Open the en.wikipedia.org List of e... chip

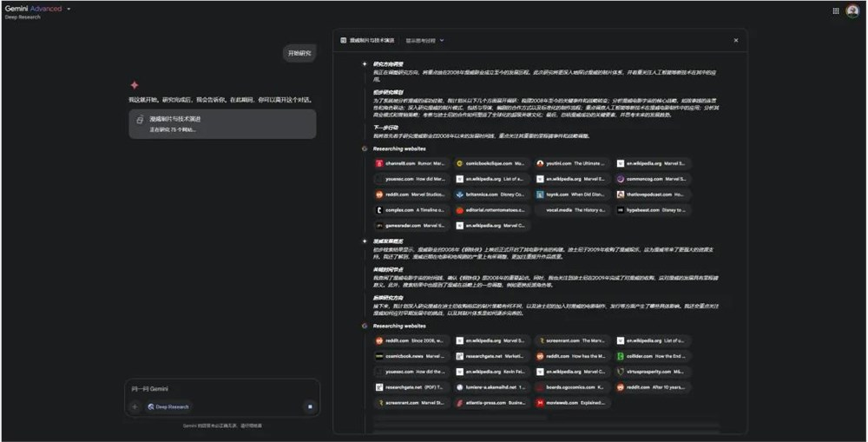(491, 179)
